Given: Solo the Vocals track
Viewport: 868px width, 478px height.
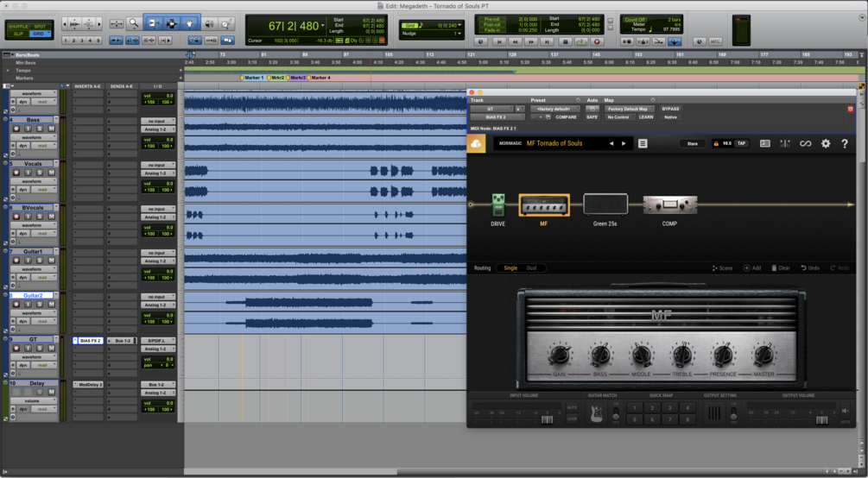Looking at the screenshot, I should 40,173.
